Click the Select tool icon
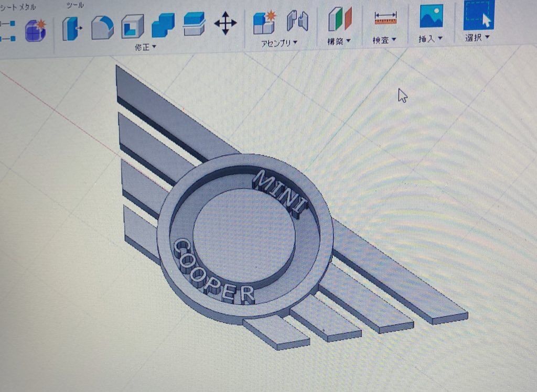This screenshot has width=537, height=392. 478,14
